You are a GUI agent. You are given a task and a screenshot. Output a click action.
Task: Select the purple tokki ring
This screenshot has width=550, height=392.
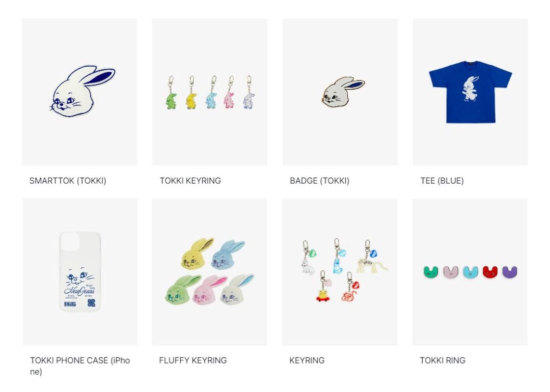pos(510,272)
